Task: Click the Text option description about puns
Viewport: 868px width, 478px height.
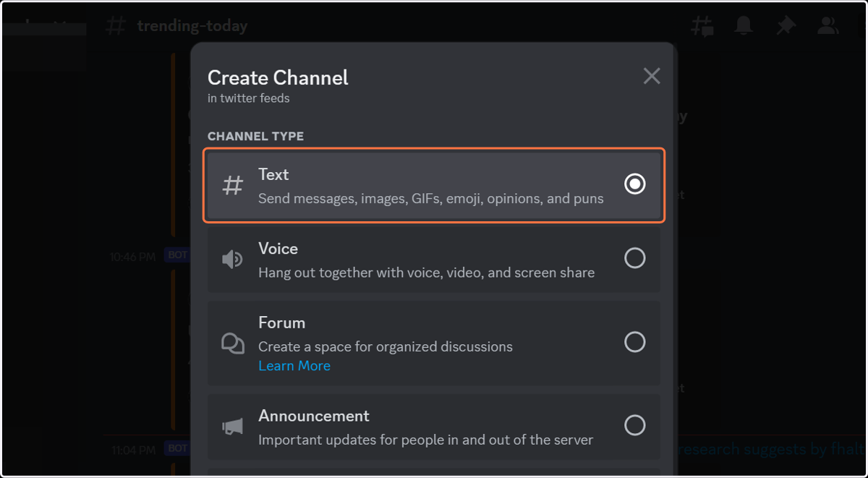Action: pyautogui.click(x=431, y=198)
